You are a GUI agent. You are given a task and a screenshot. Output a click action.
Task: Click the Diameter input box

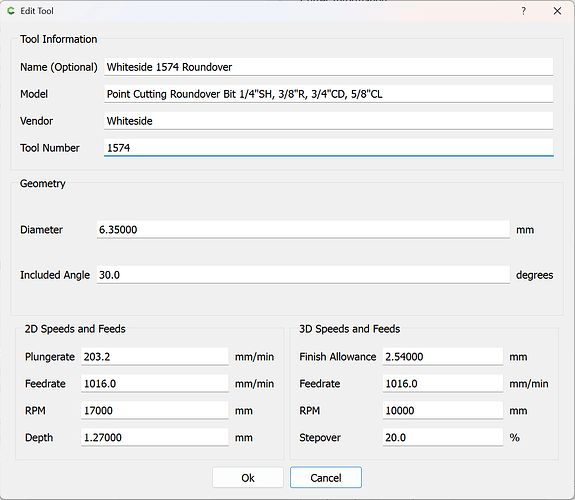[303, 230]
